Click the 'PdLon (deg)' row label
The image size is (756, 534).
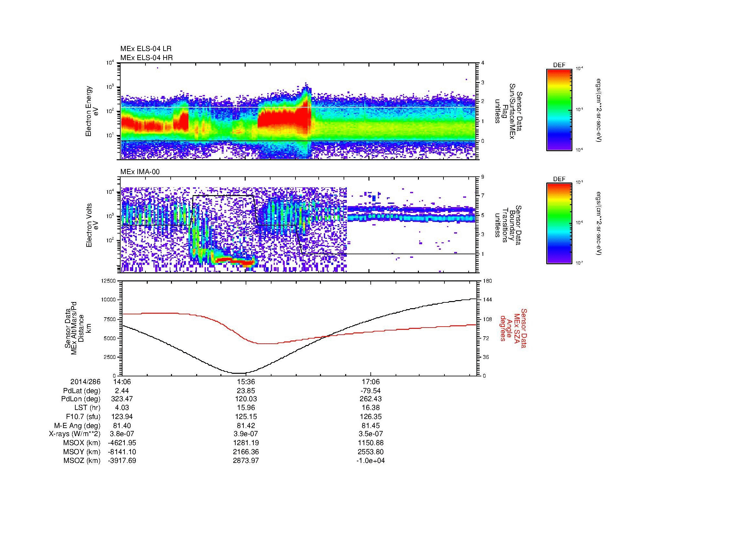[x=81, y=399]
